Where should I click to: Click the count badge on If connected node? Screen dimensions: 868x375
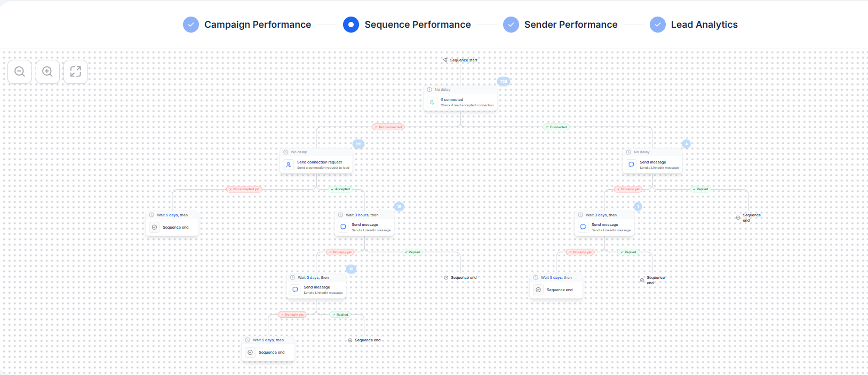pyautogui.click(x=504, y=82)
